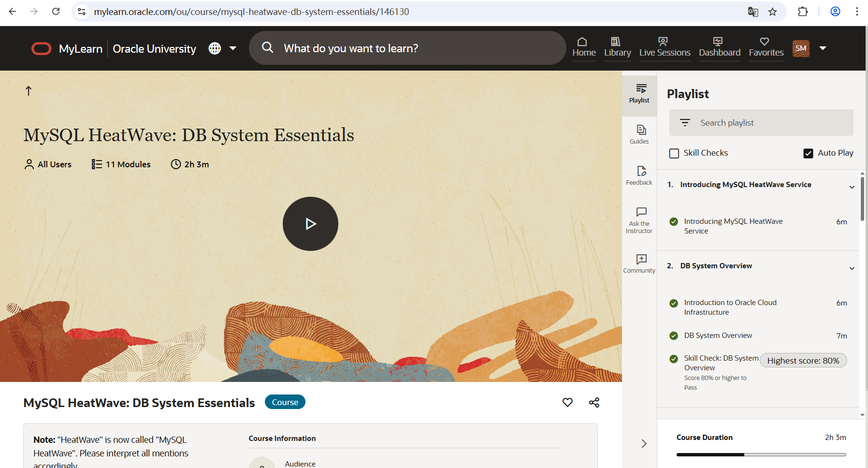Image resolution: width=868 pixels, height=468 pixels.
Task: Click the browser address bar URL
Action: [x=251, y=12]
